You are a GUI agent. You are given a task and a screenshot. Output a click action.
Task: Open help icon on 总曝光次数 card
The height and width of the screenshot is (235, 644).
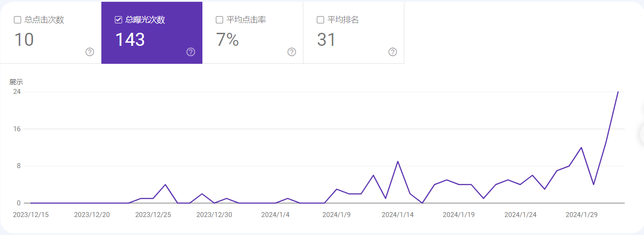click(191, 52)
